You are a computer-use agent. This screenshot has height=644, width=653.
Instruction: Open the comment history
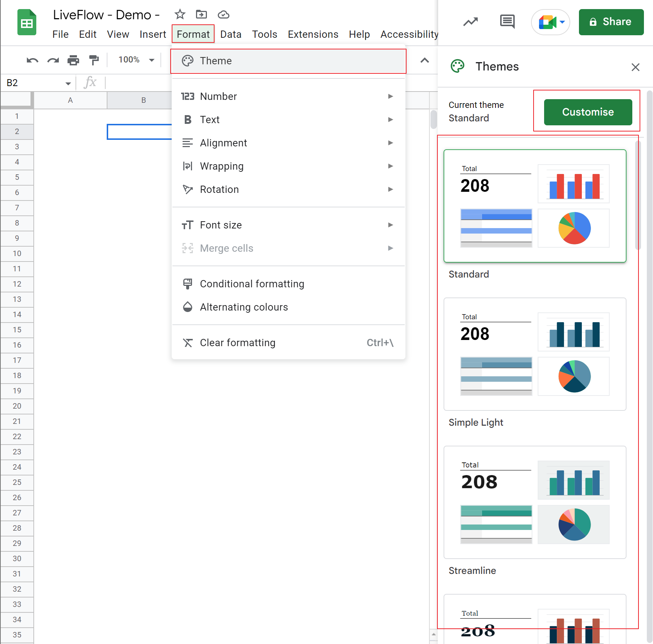click(x=507, y=22)
